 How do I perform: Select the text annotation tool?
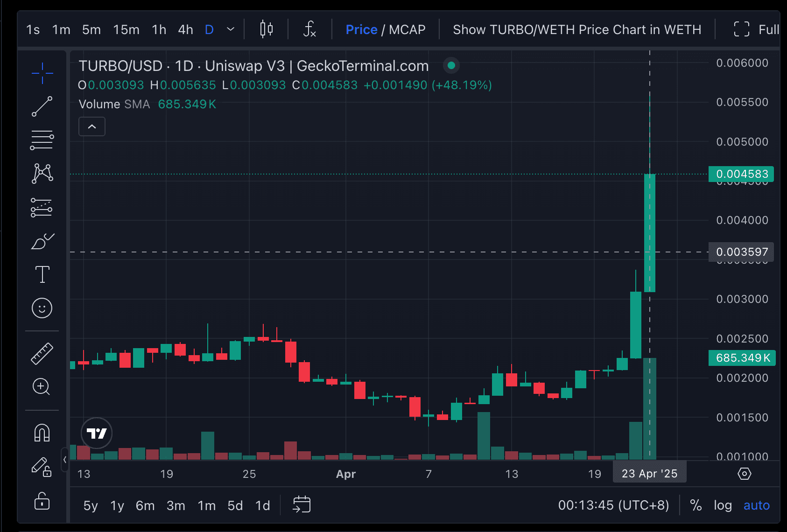tap(42, 274)
